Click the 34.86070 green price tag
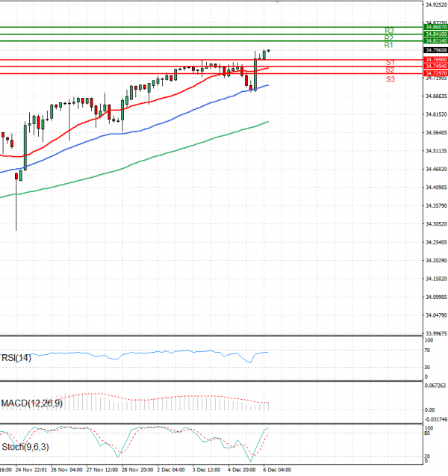The width and height of the screenshot is (448, 476). point(435,27)
